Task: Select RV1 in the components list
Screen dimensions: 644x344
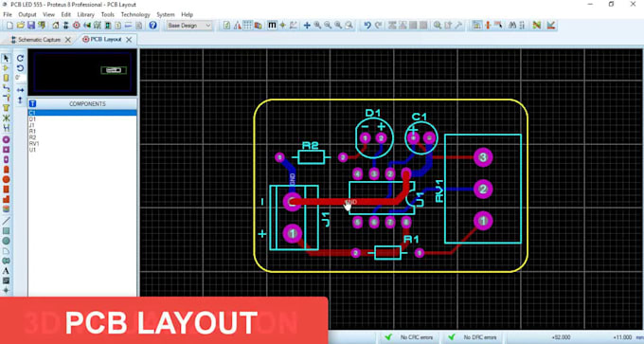Action: tap(82, 143)
